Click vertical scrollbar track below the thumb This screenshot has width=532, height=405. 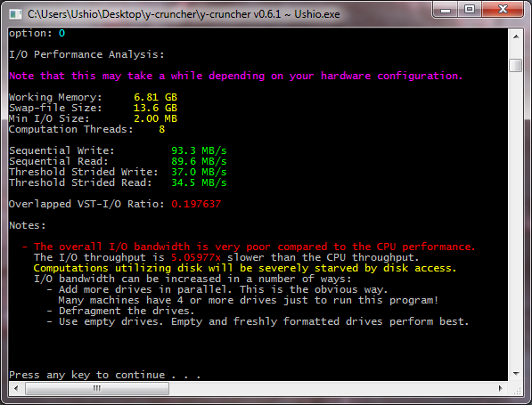pos(516,219)
